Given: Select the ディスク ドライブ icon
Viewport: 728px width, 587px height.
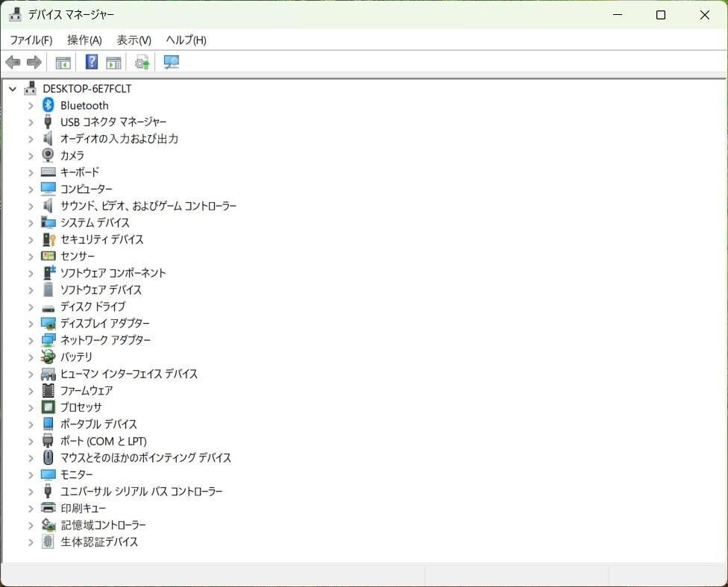Looking at the screenshot, I should tap(48, 308).
